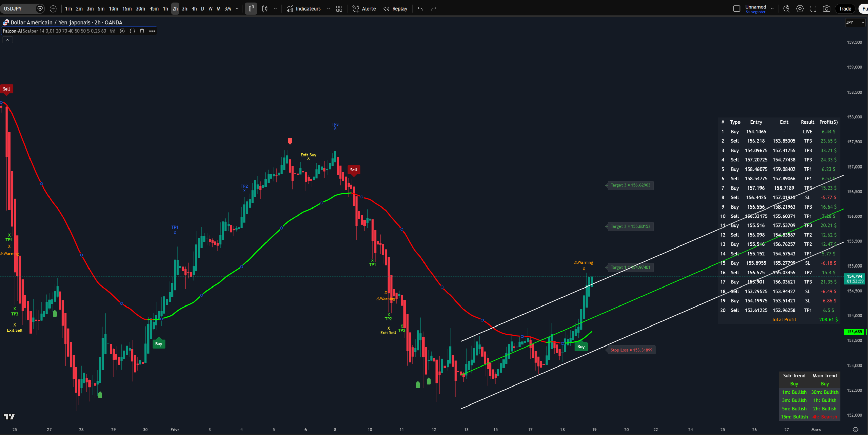The width and height of the screenshot is (868, 435).
Task: Collapse the indicator legend chevron
Action: click(7, 40)
